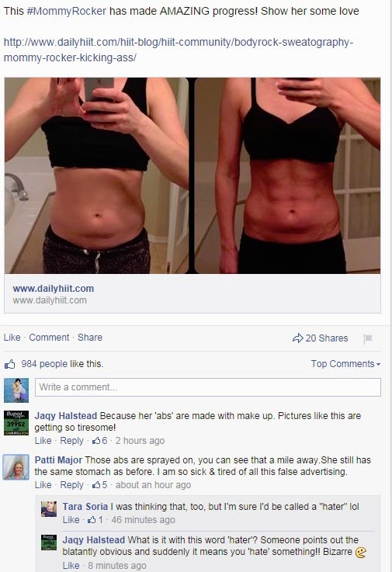Click the share arrow icon beside 20 Shares
The image size is (392, 572).
[298, 338]
